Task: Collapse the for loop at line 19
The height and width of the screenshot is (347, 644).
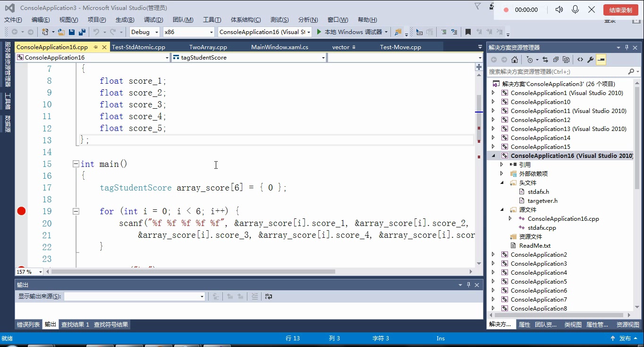Action: [x=76, y=211]
